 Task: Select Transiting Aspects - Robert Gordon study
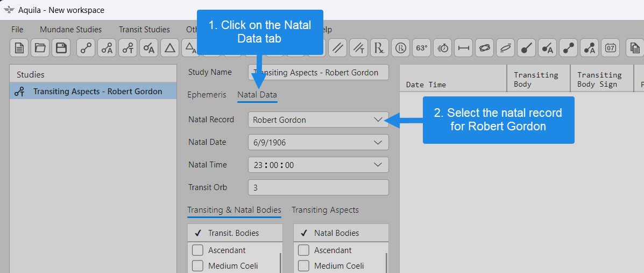(93, 92)
